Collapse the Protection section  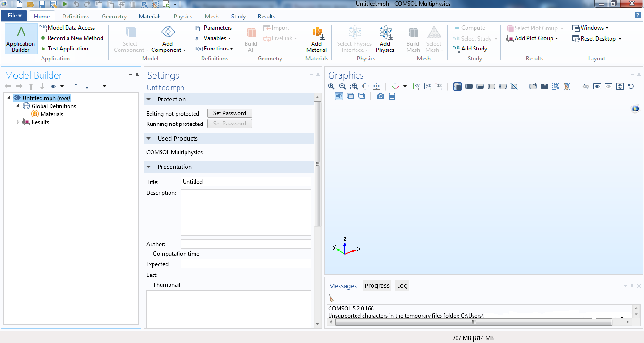(x=149, y=100)
